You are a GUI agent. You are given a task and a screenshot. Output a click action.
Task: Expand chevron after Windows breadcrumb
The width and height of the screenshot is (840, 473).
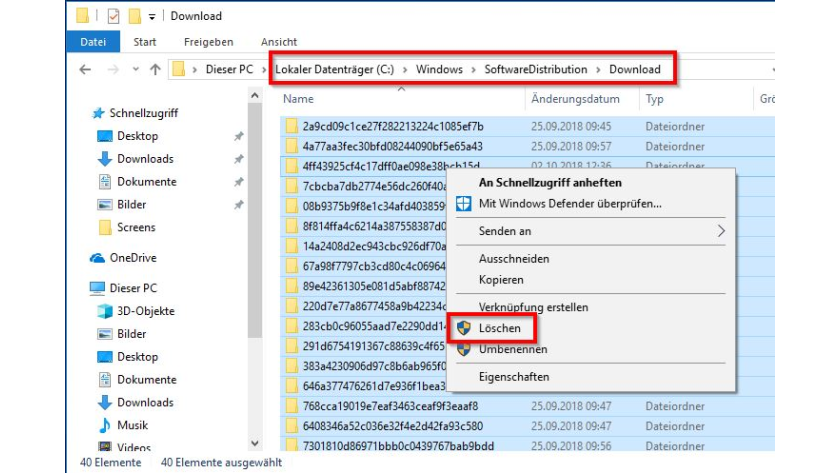[474, 70]
